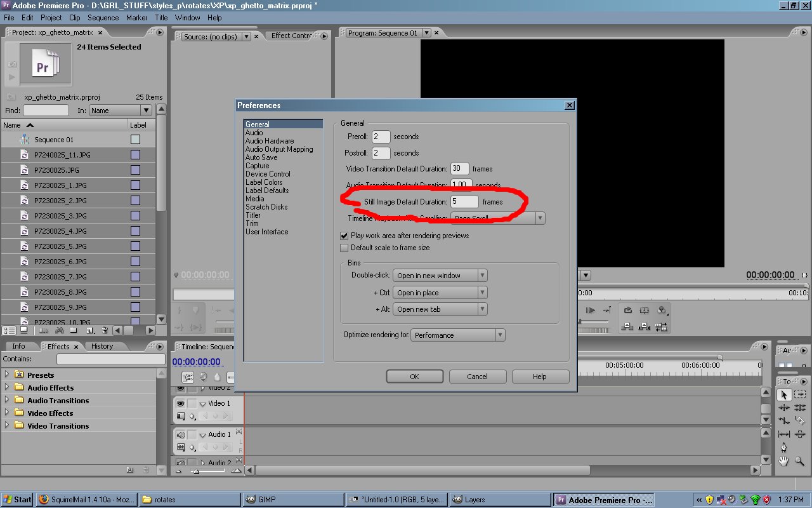The image size is (812, 508).
Task: Expand the Presets folder in Effects
Action: coord(7,375)
